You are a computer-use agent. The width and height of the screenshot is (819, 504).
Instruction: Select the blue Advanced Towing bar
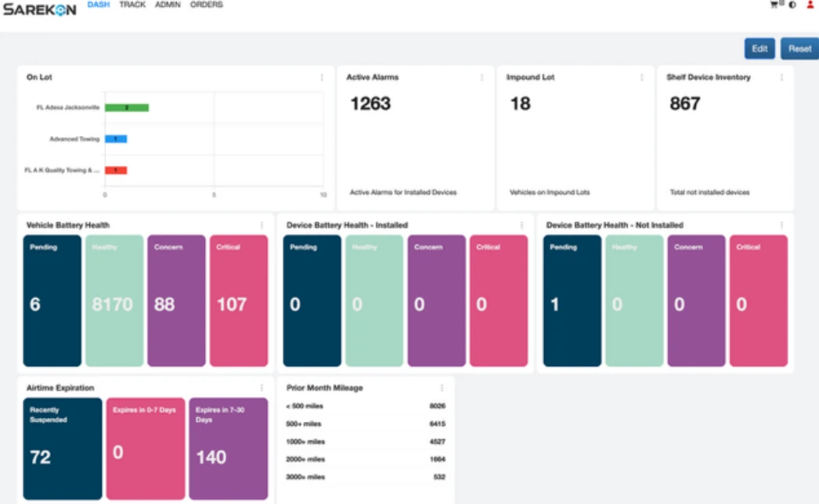[116, 139]
